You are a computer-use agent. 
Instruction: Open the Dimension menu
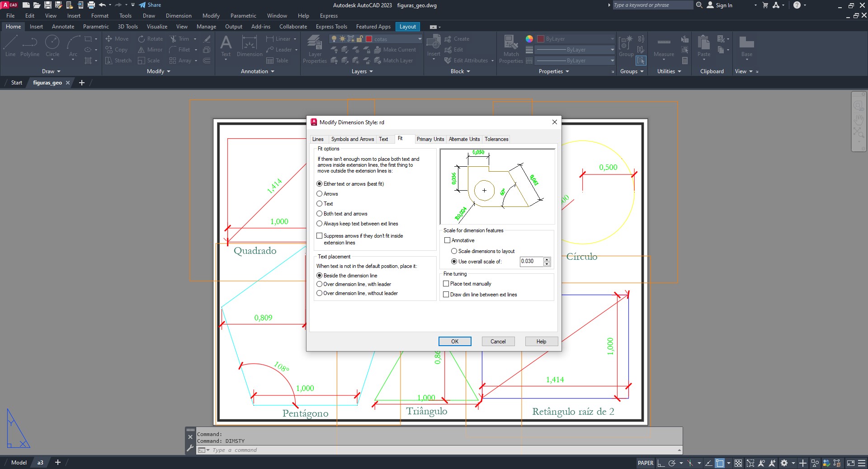[179, 16]
